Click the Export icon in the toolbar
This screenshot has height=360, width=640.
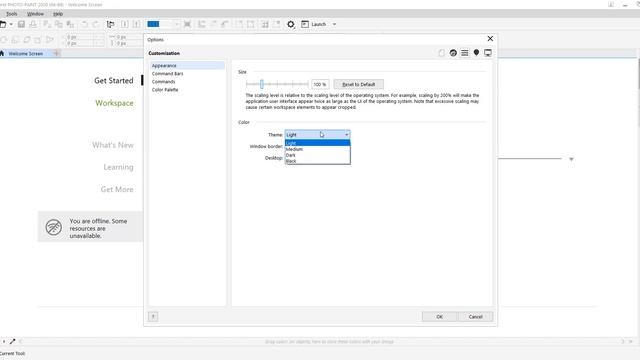tap(136, 24)
